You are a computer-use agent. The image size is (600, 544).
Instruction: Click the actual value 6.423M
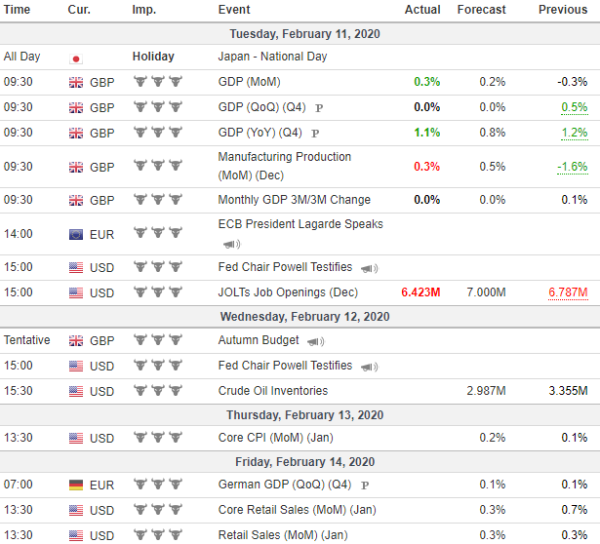coord(421,293)
